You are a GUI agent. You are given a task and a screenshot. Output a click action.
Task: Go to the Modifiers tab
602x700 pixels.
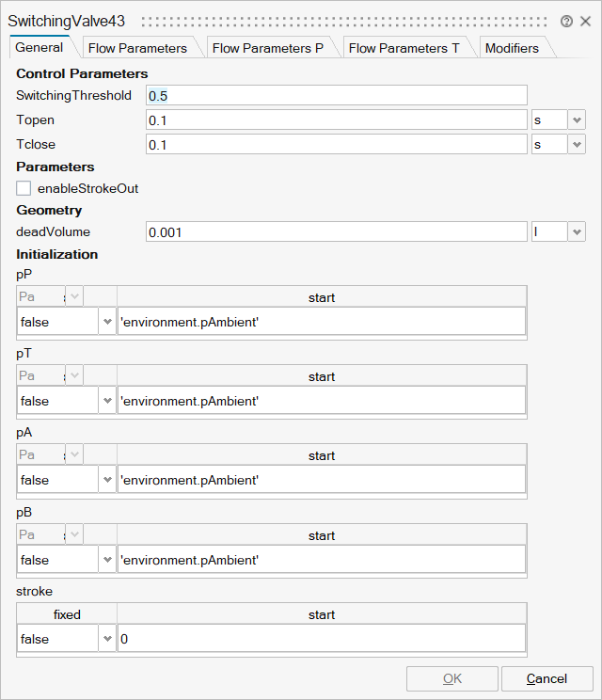point(512,48)
